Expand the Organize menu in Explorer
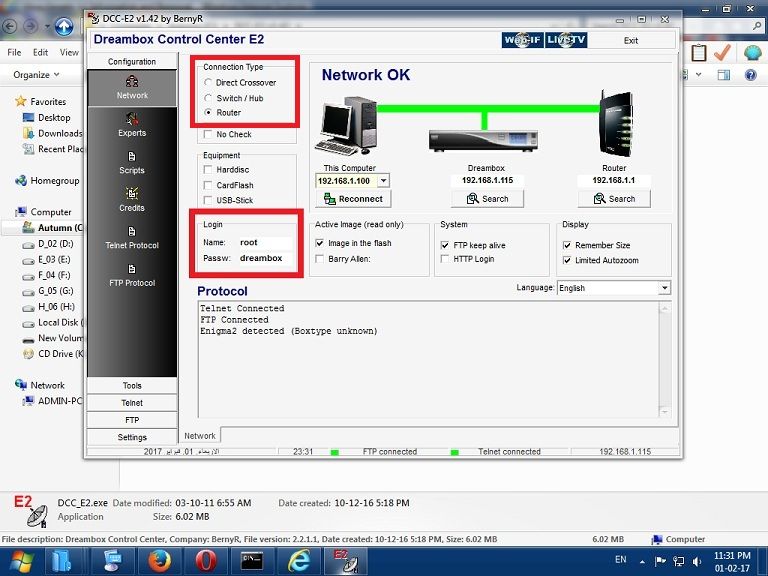Screen dimensions: 768x576 click(x=36, y=75)
